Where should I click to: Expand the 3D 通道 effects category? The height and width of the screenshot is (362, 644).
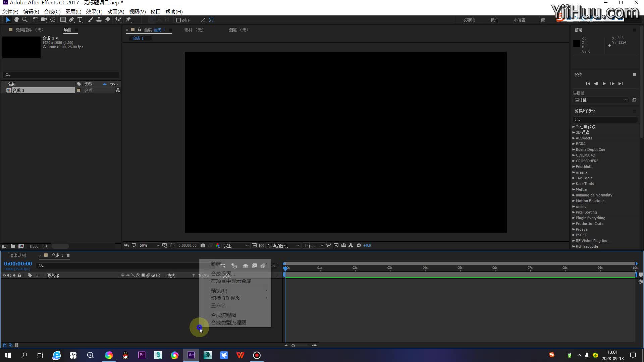coord(574,132)
